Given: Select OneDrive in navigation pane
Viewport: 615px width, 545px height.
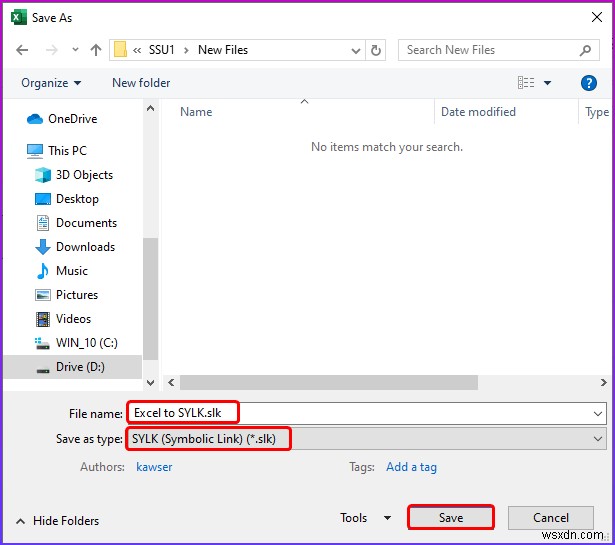Looking at the screenshot, I should point(72,119).
